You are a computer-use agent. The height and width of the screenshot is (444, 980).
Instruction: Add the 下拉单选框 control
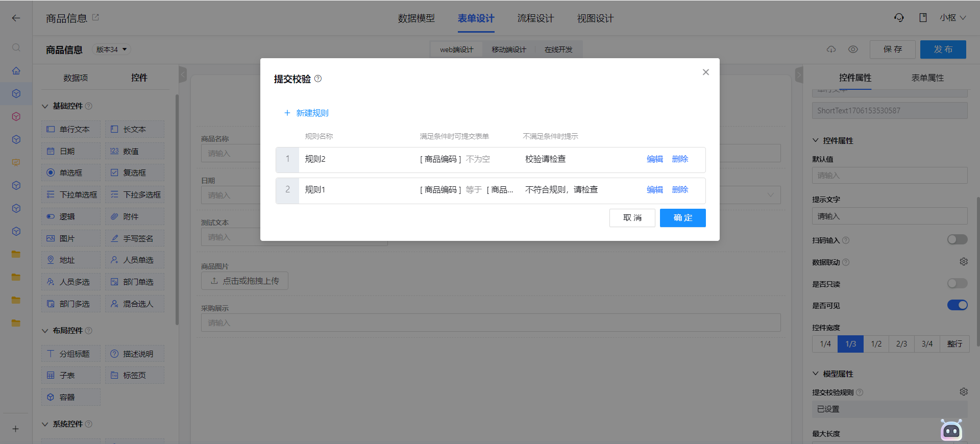[71, 194]
